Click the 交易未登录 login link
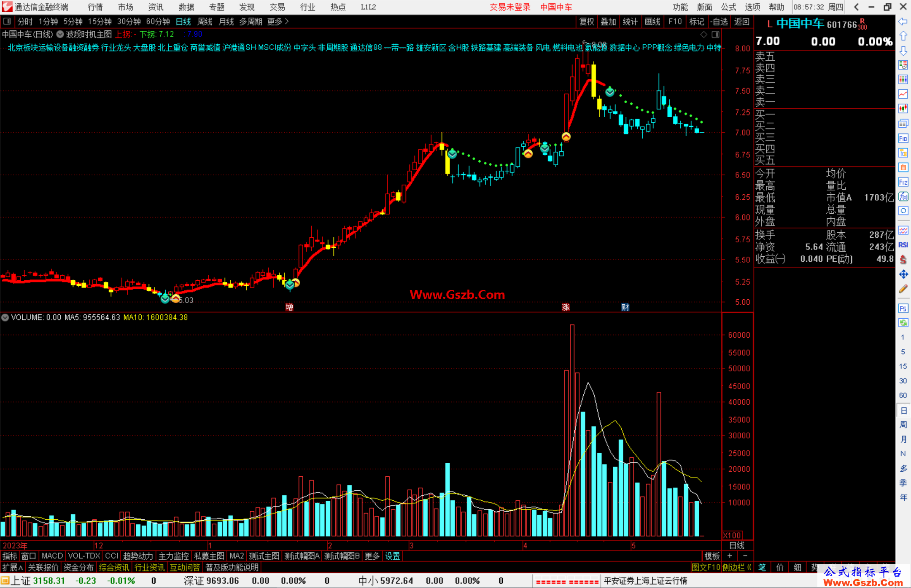The image size is (911, 588). (510, 7)
